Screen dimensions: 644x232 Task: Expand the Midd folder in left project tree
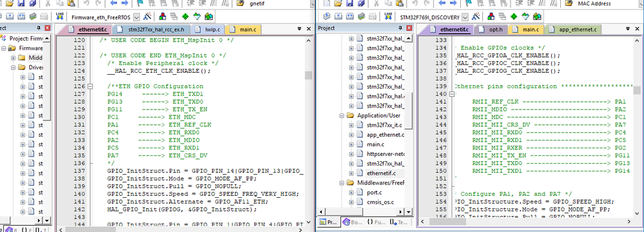point(13,57)
